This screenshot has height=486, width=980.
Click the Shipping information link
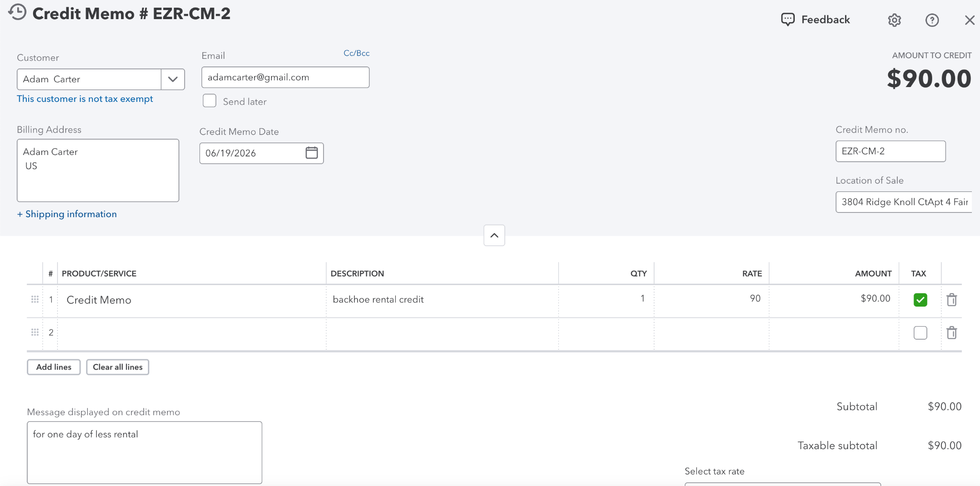tap(67, 214)
